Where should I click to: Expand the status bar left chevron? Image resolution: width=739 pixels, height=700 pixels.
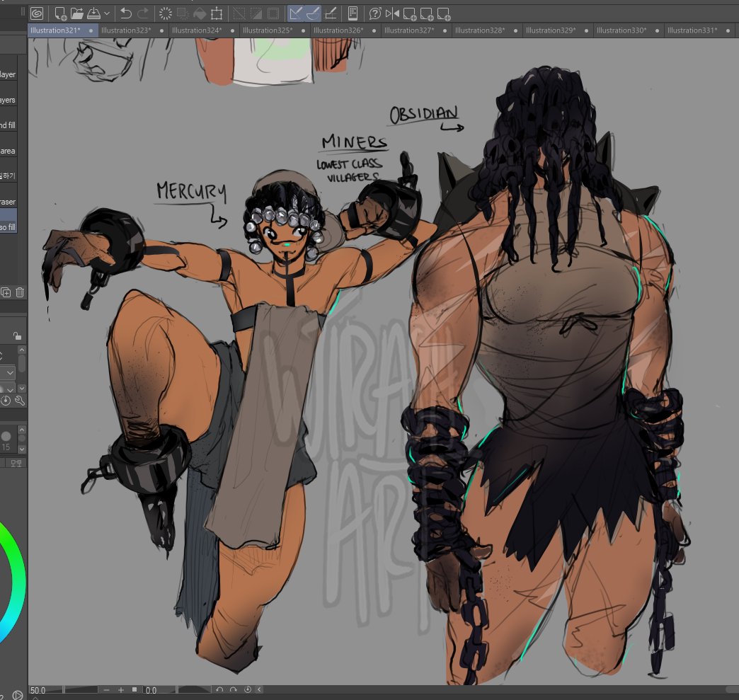pyautogui.click(x=259, y=689)
